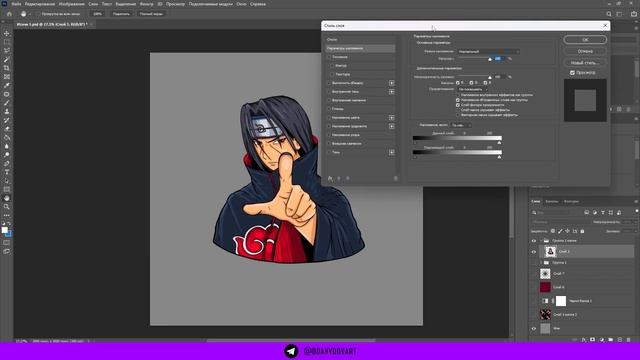Select the Lasso tool
Viewport: 640px width, 360px height.
7,51
